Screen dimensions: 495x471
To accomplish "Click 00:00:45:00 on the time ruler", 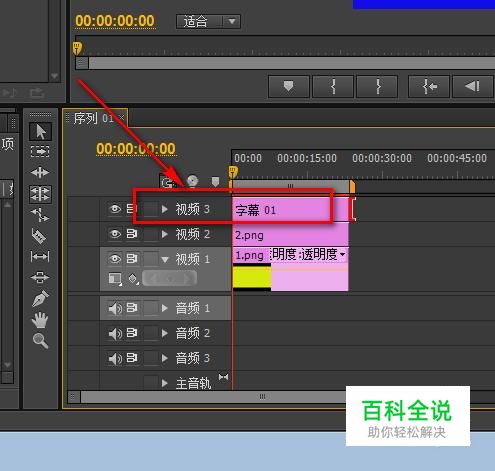I will point(457,158).
